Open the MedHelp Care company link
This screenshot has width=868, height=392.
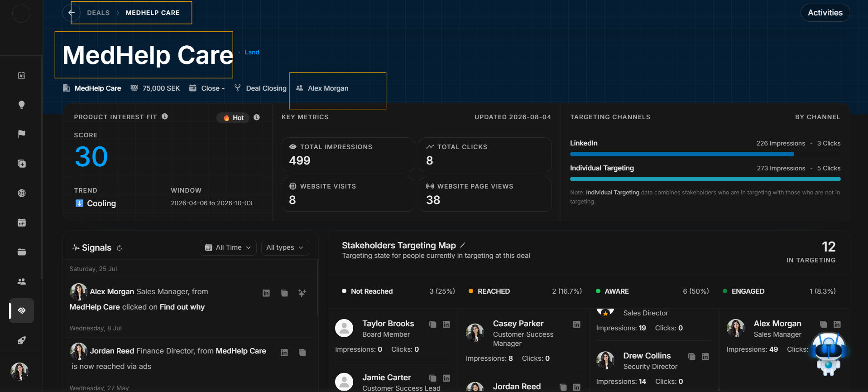click(x=98, y=88)
